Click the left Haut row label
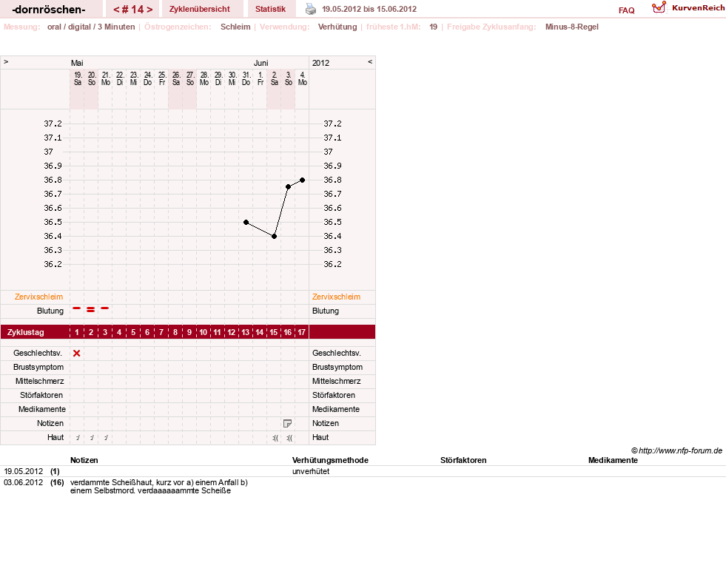Screen dimensions: 726x588 pyautogui.click(x=56, y=437)
